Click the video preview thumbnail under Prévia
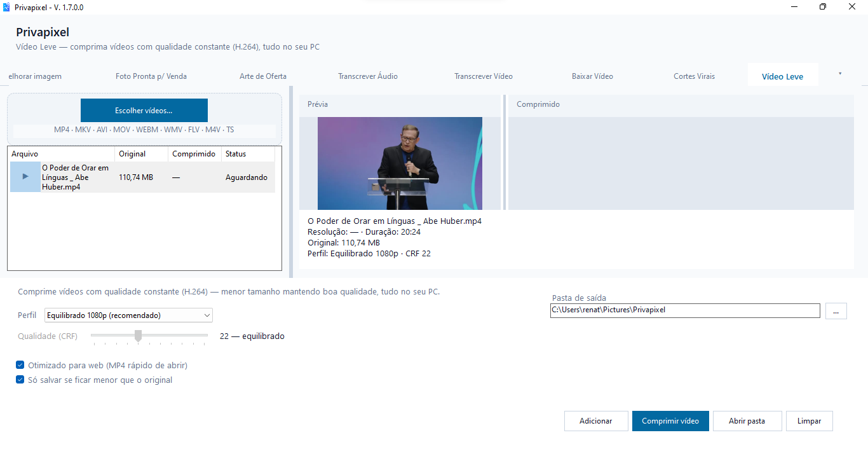This screenshot has width=868, height=456. click(x=400, y=163)
